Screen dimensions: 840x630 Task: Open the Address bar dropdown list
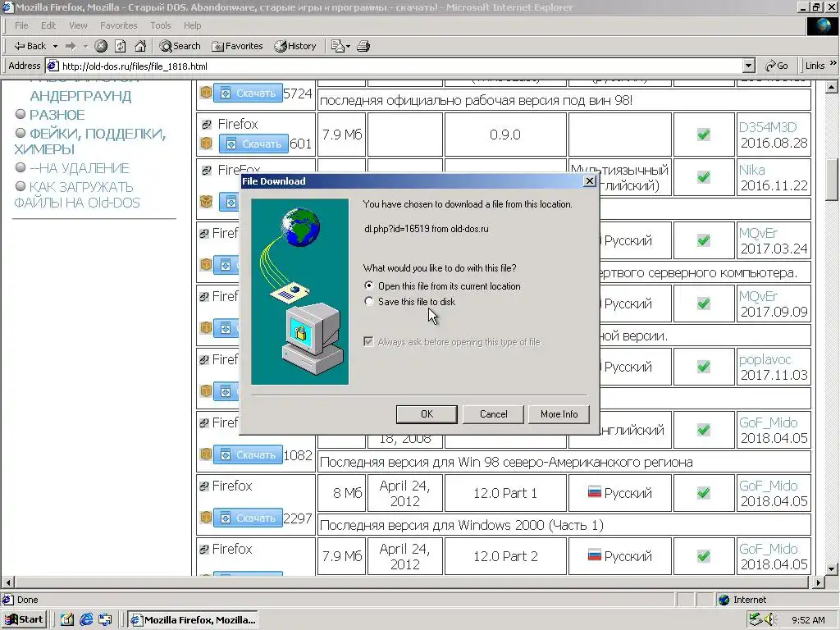pyautogui.click(x=748, y=66)
